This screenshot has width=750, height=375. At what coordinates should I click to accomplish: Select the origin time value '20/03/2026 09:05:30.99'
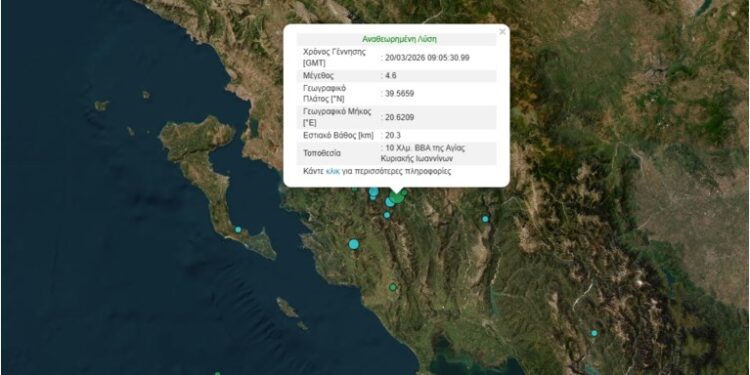pyautogui.click(x=427, y=57)
